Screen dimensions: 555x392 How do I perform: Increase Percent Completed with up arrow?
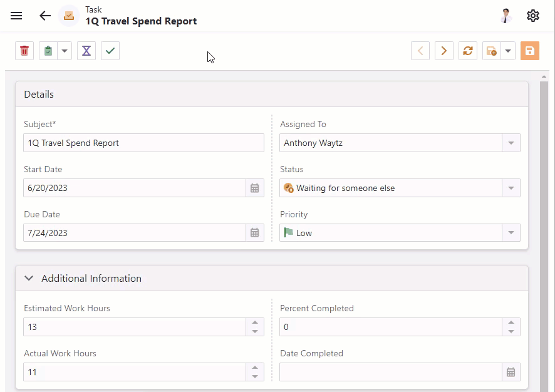(x=511, y=322)
